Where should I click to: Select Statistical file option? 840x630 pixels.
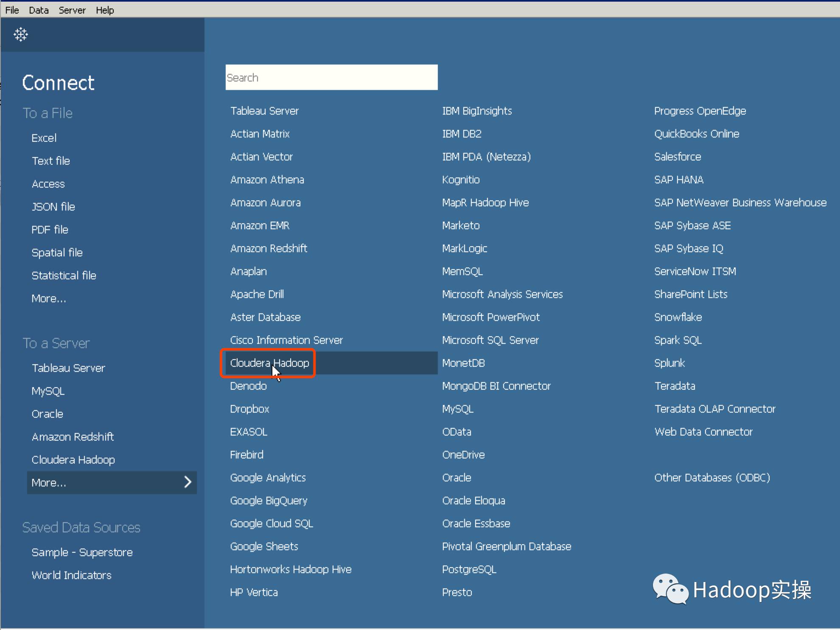click(x=64, y=276)
